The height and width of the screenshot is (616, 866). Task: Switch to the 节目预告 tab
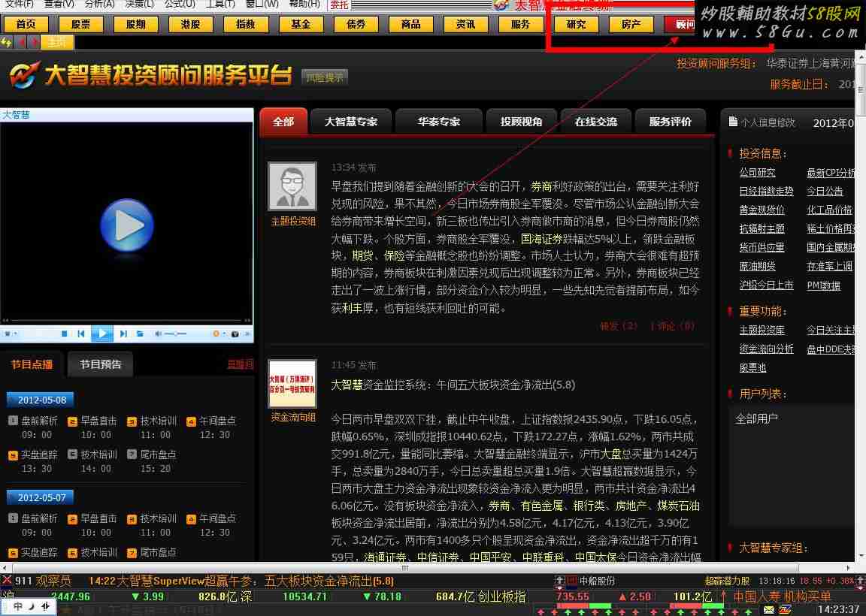click(100, 364)
